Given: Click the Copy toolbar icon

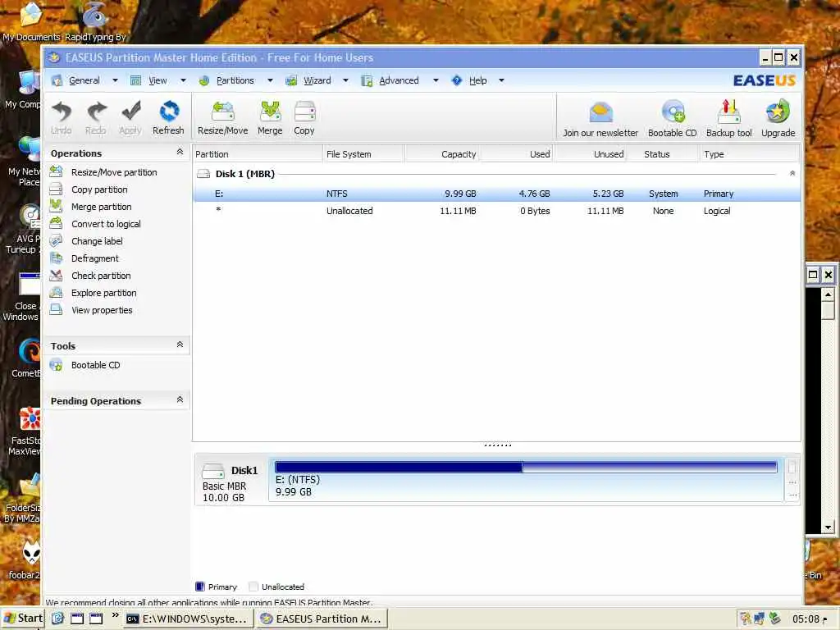Looking at the screenshot, I should coord(304,118).
